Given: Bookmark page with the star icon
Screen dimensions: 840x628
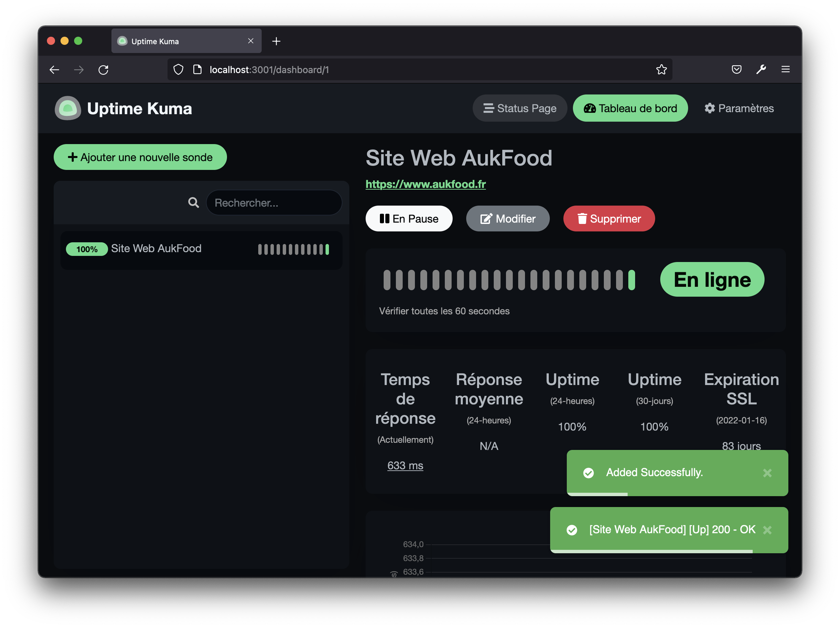Looking at the screenshot, I should coord(661,69).
